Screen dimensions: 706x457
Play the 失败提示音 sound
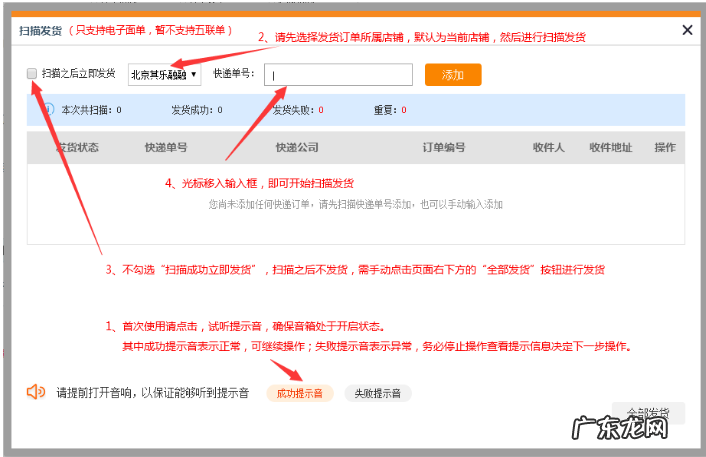[x=378, y=393]
